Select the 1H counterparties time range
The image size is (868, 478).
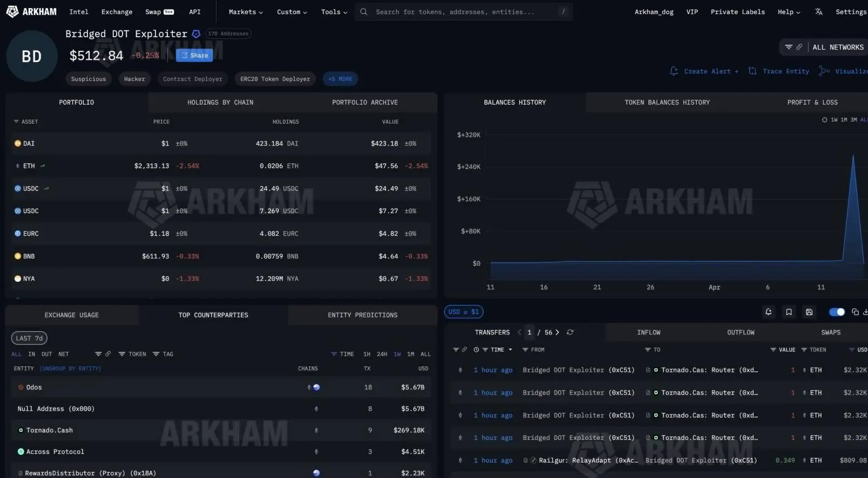click(367, 354)
